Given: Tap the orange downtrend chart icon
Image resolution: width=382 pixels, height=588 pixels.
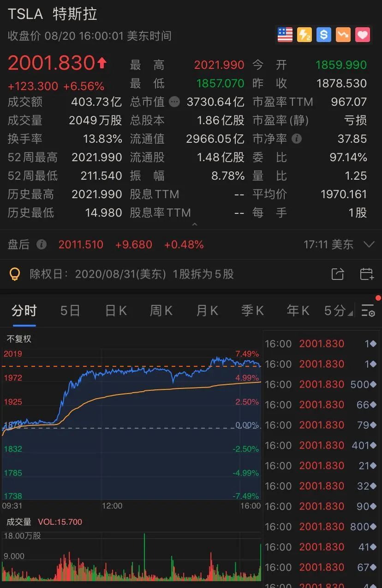Looking at the screenshot, I should point(343,35).
